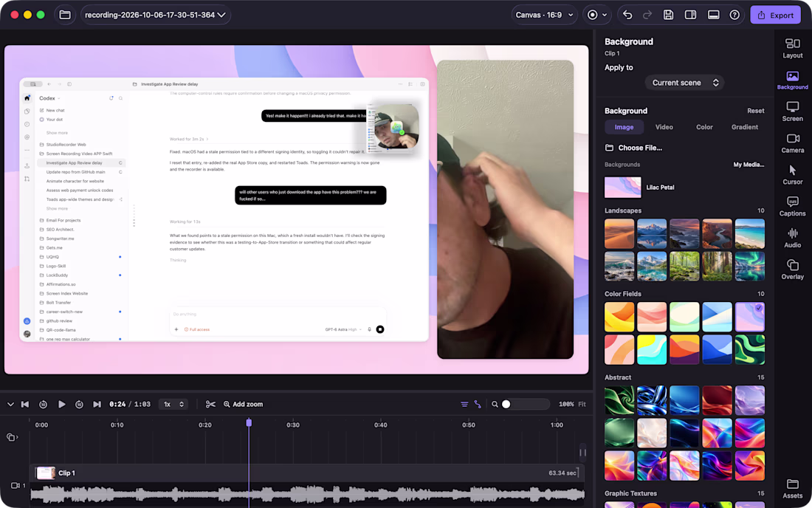812x508 pixels.
Task: Open the project folder icon
Action: [x=65, y=15]
